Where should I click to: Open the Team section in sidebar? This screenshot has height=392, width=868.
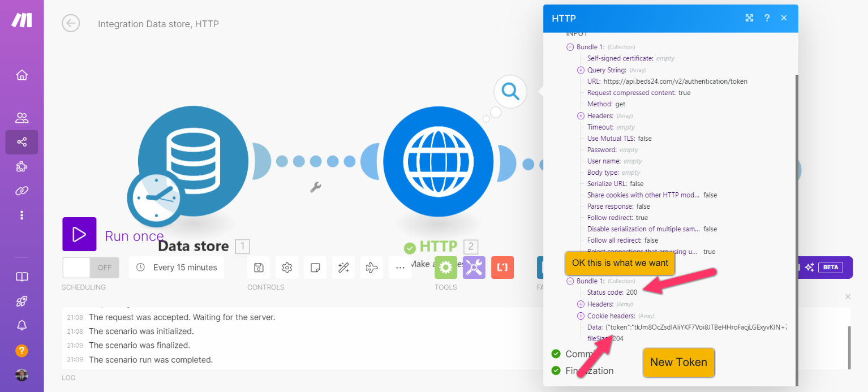22,118
